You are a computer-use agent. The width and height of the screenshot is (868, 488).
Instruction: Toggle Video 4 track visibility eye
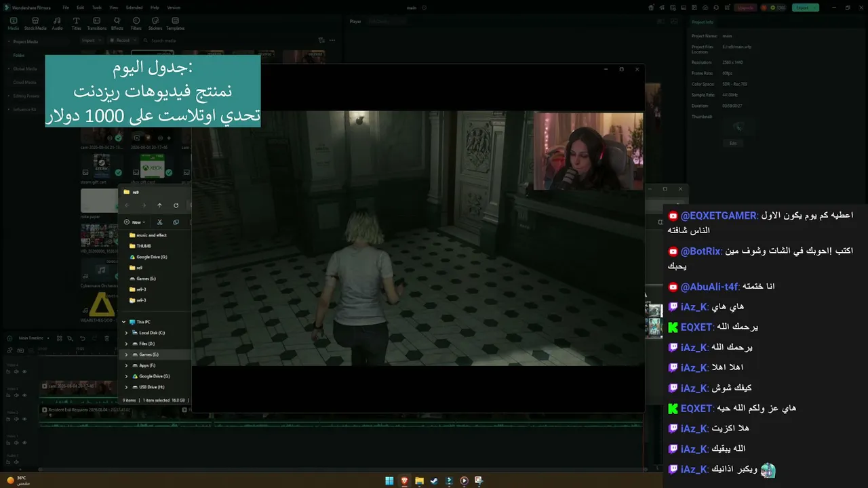coord(25,371)
